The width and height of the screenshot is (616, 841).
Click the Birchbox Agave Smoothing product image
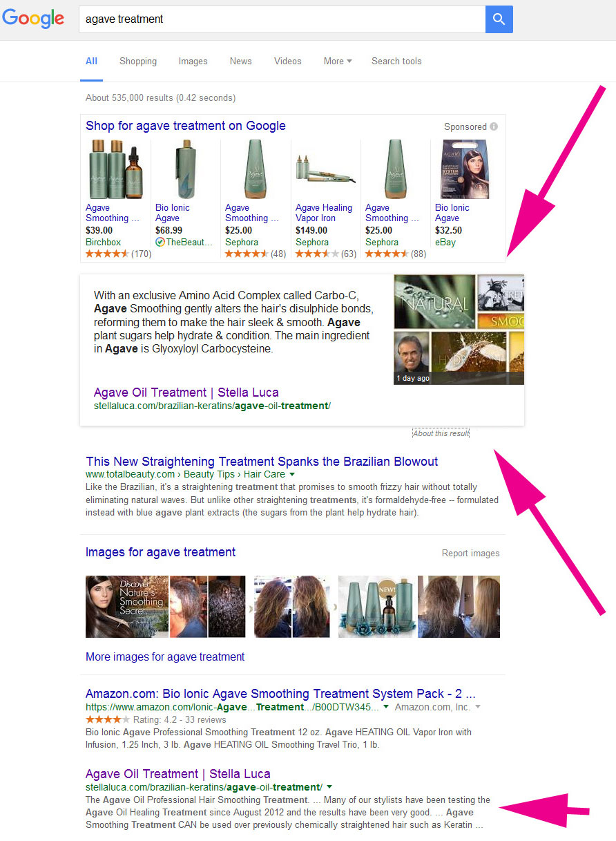coord(115,169)
